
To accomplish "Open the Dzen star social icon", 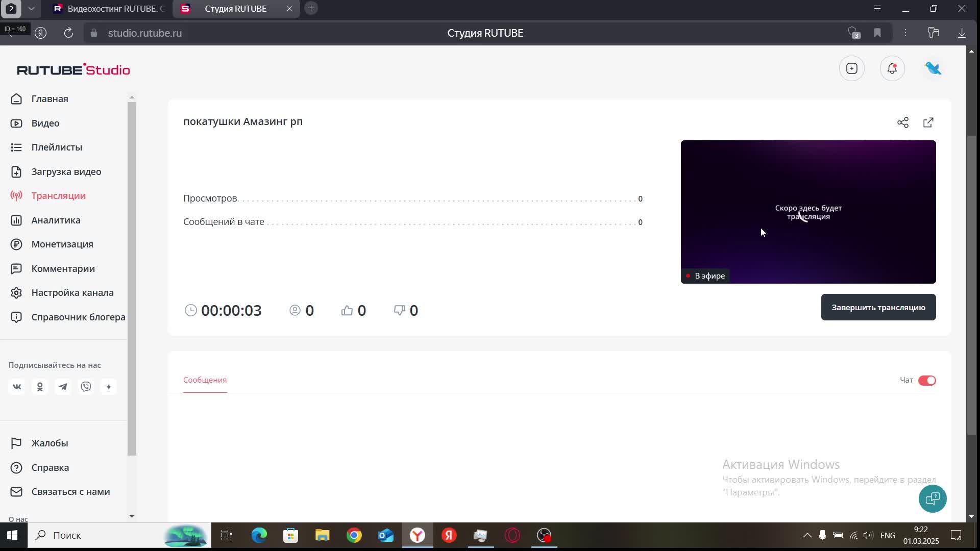I will (109, 387).
